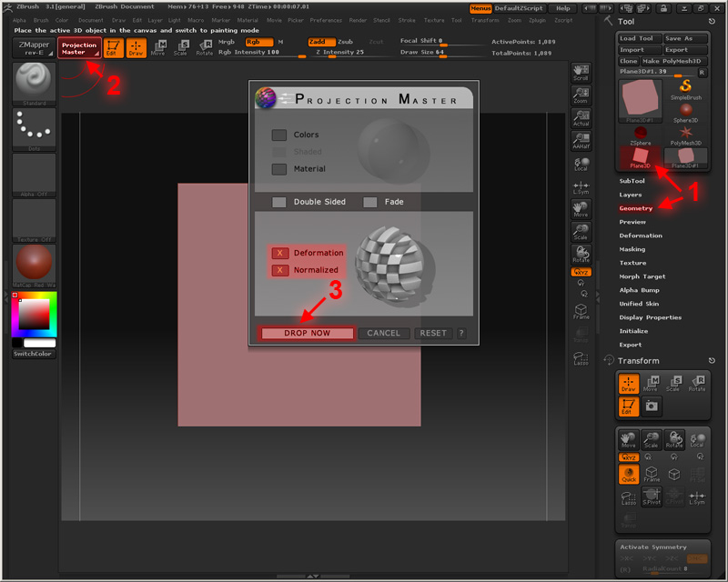The image size is (728, 582).
Task: Expand the Deformation sub-palette in Tool
Action: [641, 236]
